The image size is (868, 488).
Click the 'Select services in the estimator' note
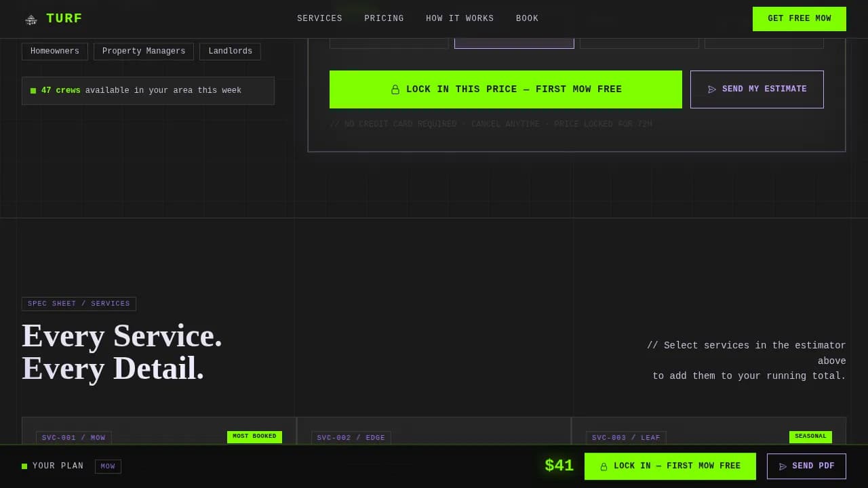(x=746, y=361)
